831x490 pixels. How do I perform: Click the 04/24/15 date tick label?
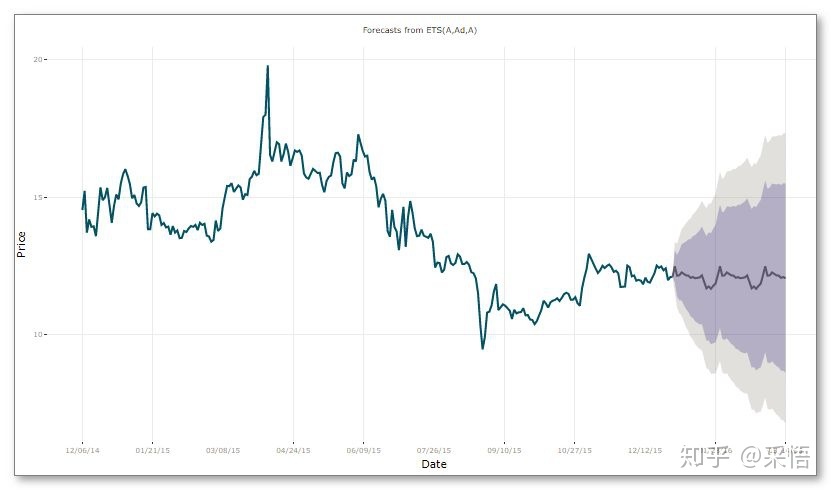click(x=293, y=450)
